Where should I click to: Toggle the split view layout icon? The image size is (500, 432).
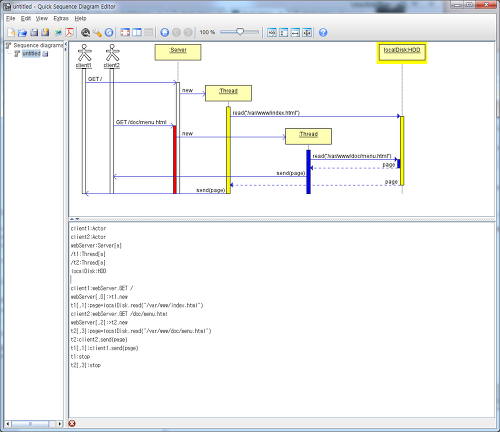(x=137, y=32)
